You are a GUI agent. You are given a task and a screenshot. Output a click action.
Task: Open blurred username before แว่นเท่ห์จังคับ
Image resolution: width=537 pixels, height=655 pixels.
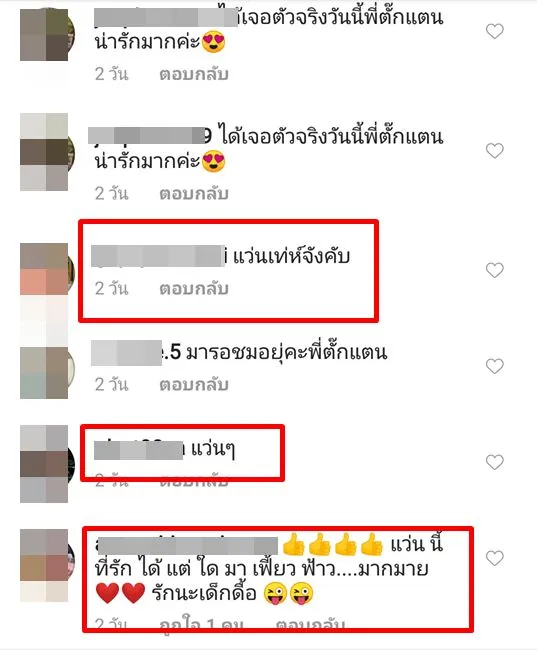(159, 256)
